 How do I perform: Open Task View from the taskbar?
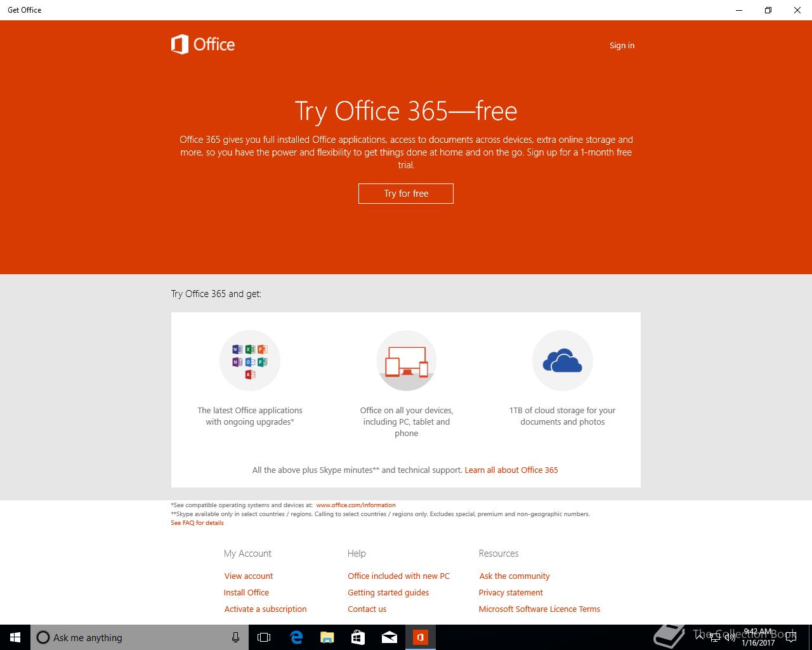click(264, 637)
